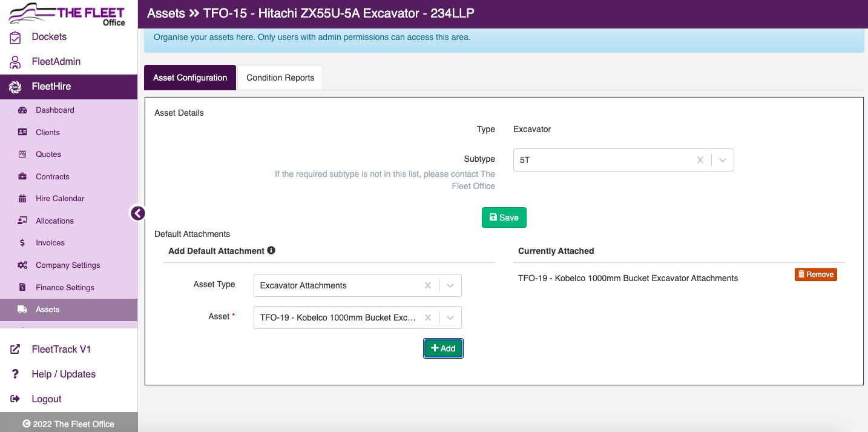Click the FleetAdmin user icon
Screen dimensions: 868x432
15,62
